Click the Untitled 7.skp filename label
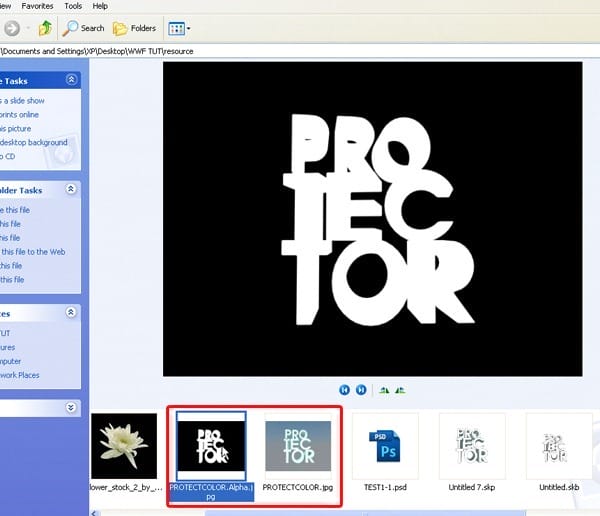 click(472, 487)
